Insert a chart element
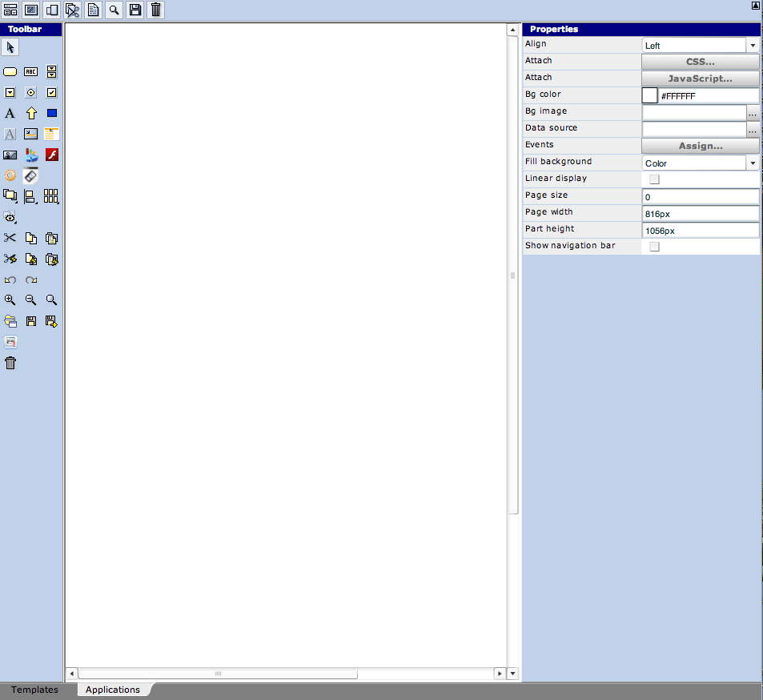This screenshot has height=700, width=763. [31, 155]
